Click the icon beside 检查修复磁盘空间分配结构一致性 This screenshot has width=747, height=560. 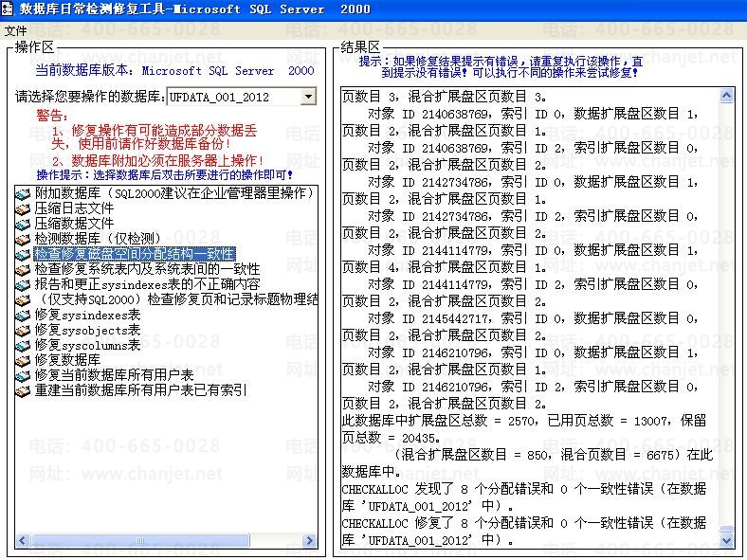pos(23,254)
